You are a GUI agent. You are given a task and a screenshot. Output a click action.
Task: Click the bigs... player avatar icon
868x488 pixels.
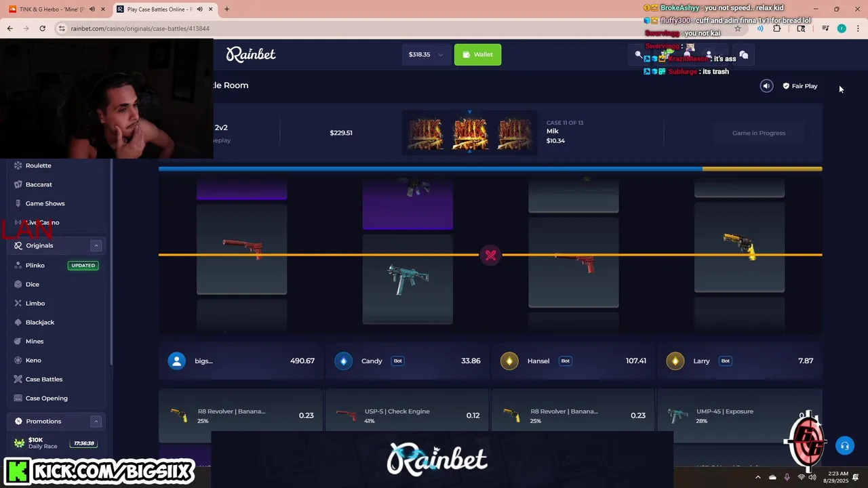click(177, 361)
